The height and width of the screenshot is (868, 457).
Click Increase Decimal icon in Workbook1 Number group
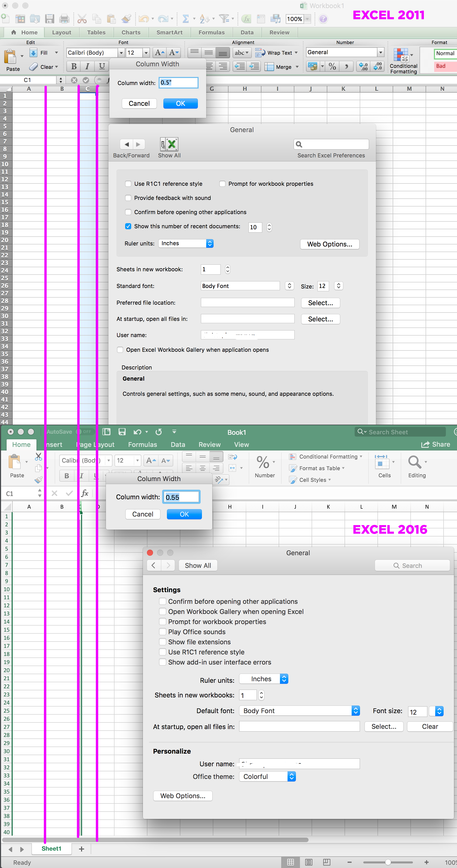click(x=363, y=66)
